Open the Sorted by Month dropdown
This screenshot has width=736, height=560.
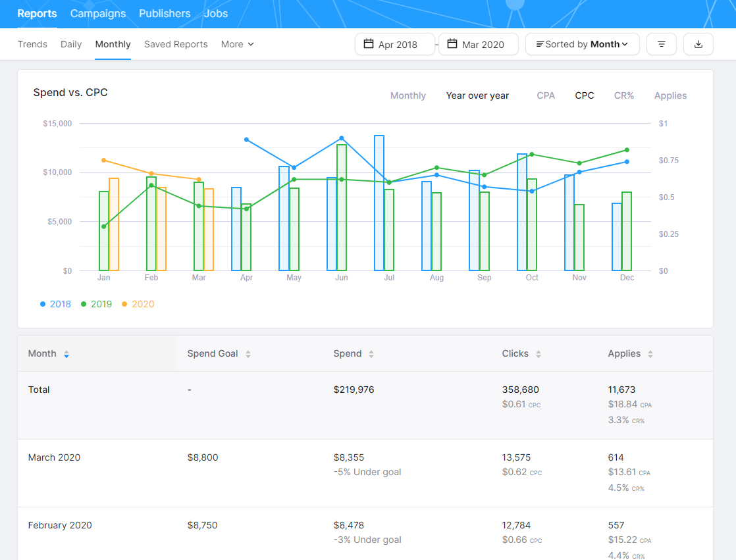click(582, 44)
